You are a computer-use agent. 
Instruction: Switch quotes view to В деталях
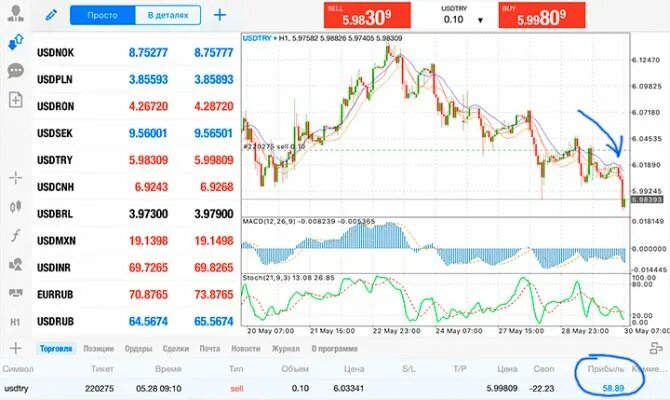point(168,15)
